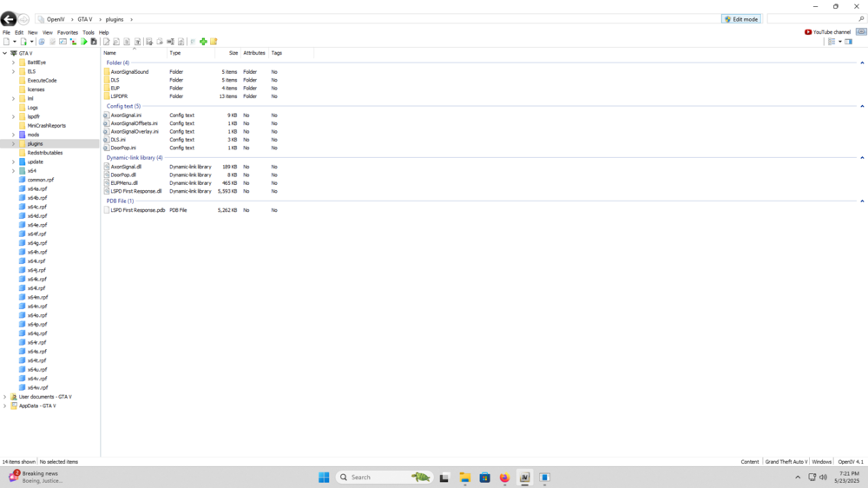Toggle the preview pane icon
This screenshot has height=488, width=868.
click(x=849, y=42)
